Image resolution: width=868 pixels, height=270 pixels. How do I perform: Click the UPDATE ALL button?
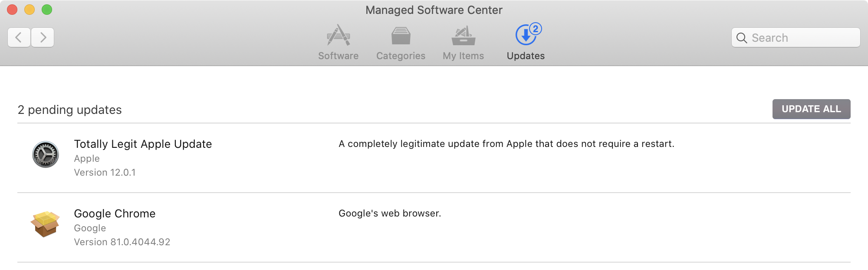(x=811, y=109)
